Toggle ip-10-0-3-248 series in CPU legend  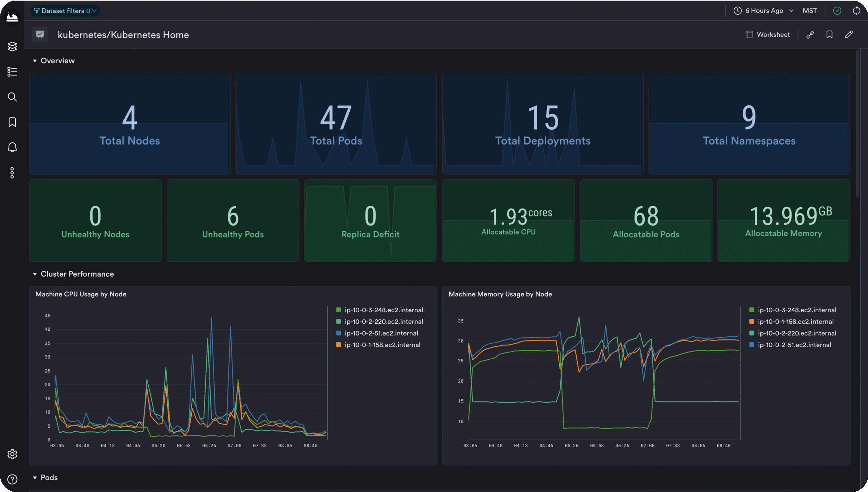[380, 310]
